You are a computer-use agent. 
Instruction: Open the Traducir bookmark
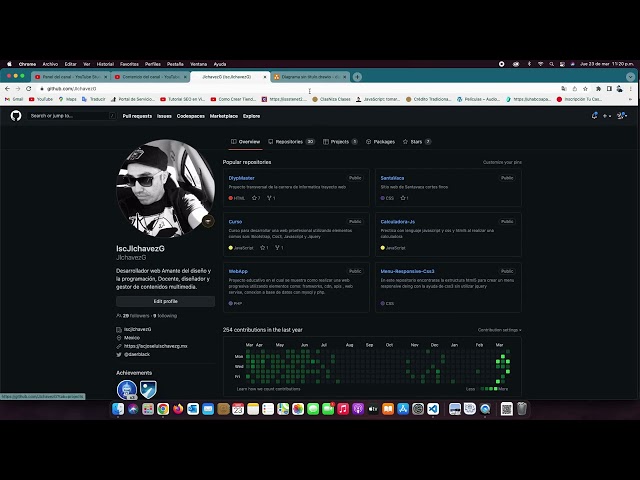(x=94, y=99)
